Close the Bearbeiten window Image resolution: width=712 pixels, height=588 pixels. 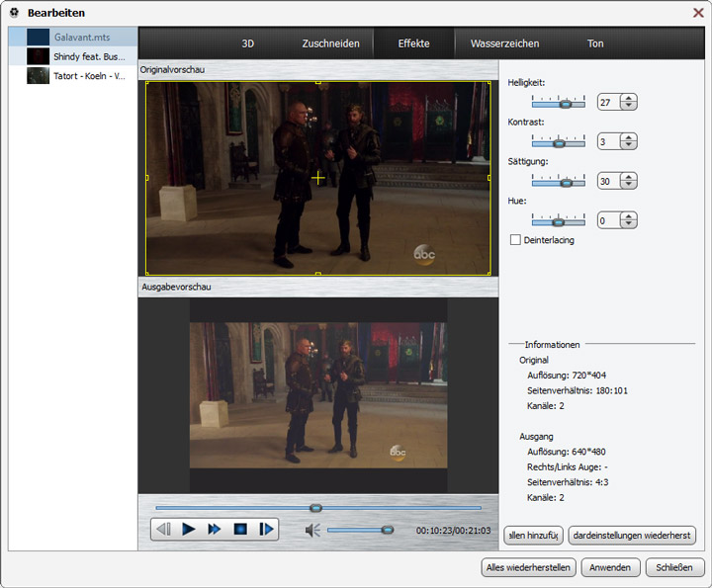click(x=698, y=13)
